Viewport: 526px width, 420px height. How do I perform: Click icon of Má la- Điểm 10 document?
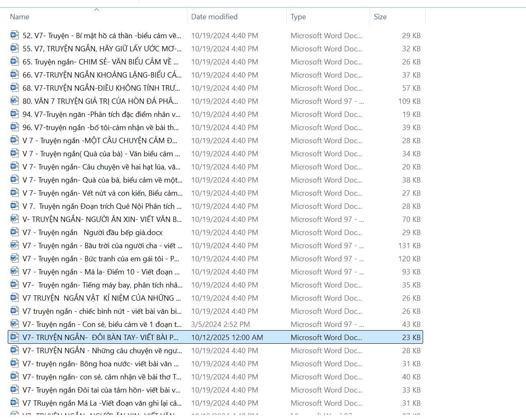pyautogui.click(x=15, y=272)
